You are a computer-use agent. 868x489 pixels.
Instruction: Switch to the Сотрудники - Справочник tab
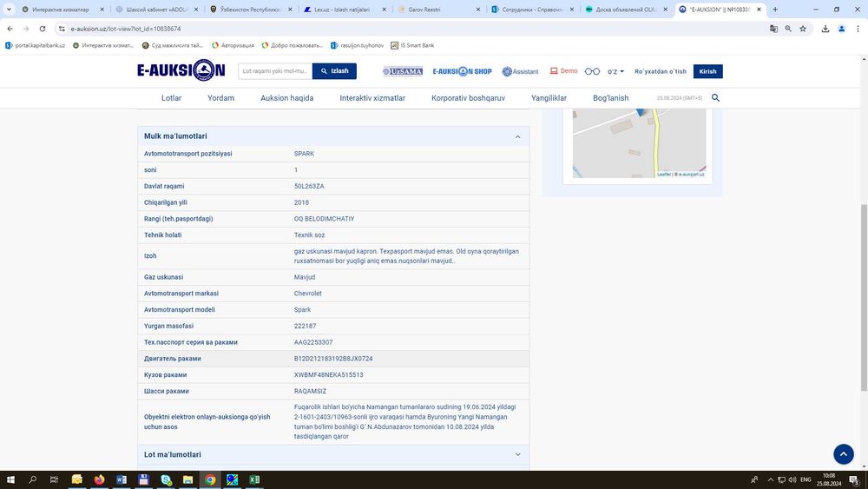tap(534, 10)
